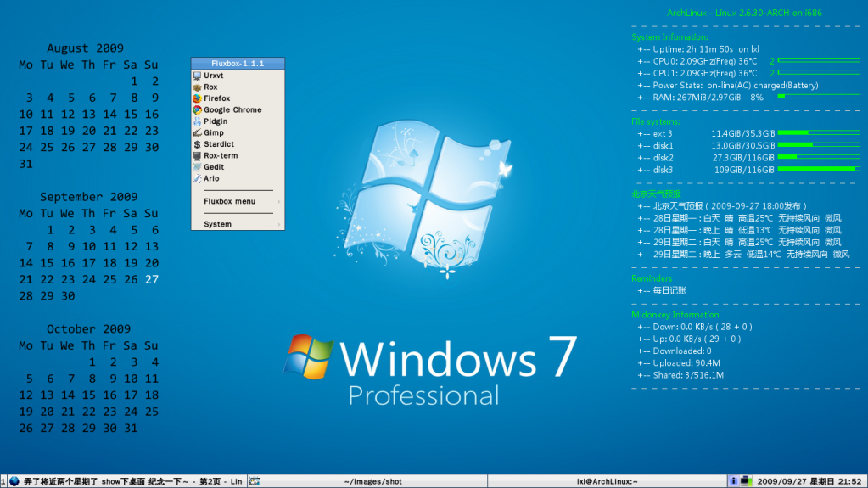Click the ext 3 filesystem usage bar
Viewport: 868px width, 488px height.
(x=819, y=133)
